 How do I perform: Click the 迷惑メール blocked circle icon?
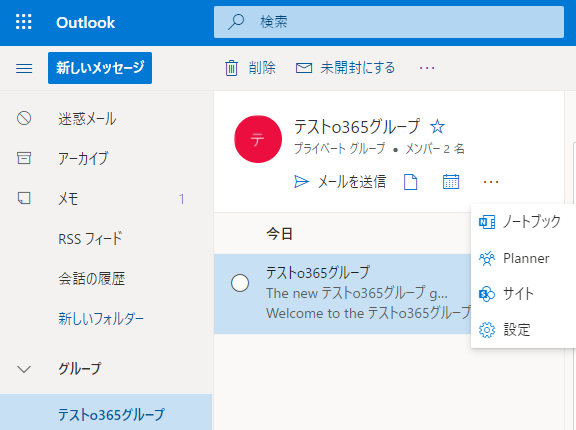[24, 118]
